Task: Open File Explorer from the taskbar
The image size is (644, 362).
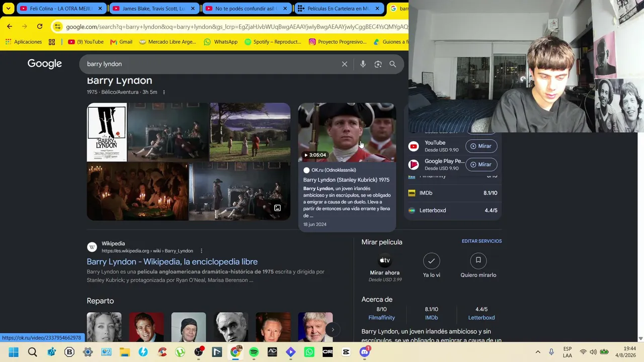Action: coord(124,352)
